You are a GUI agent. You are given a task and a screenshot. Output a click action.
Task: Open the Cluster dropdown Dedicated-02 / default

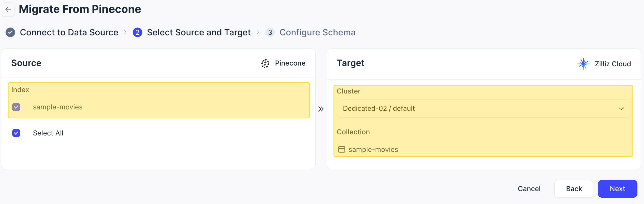coord(484,109)
